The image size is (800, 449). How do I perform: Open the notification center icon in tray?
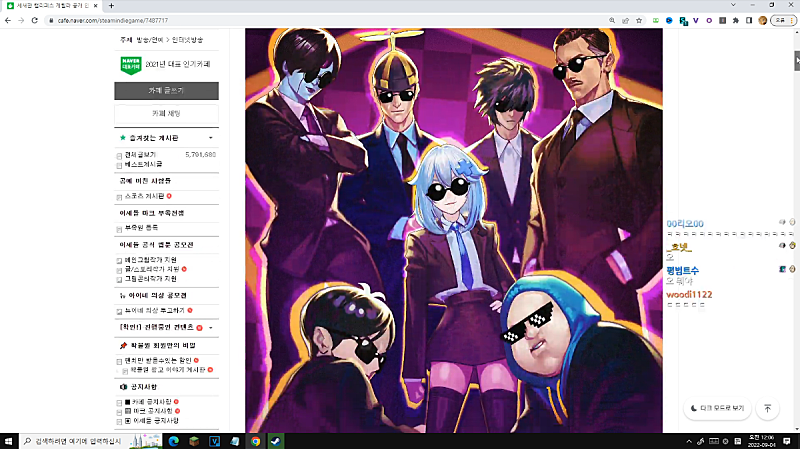point(787,441)
